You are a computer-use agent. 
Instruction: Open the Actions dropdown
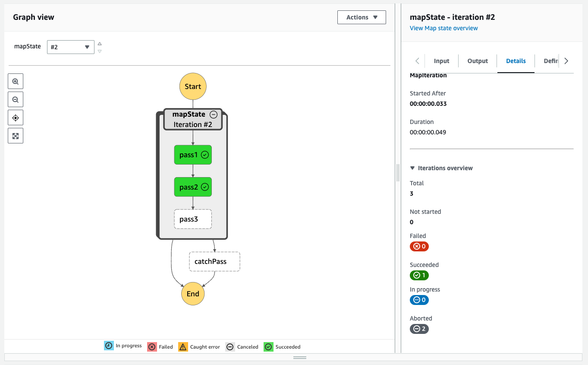362,17
